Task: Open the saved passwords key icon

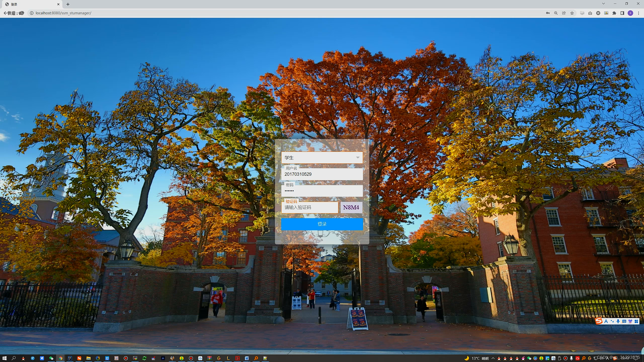Action: coord(548,13)
